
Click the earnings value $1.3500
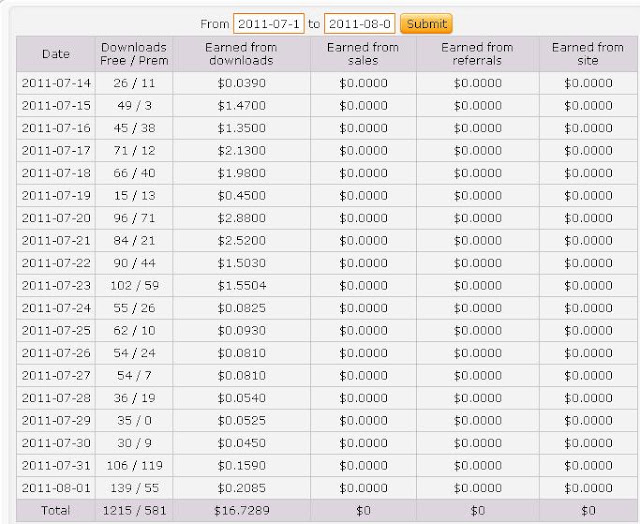(241, 128)
